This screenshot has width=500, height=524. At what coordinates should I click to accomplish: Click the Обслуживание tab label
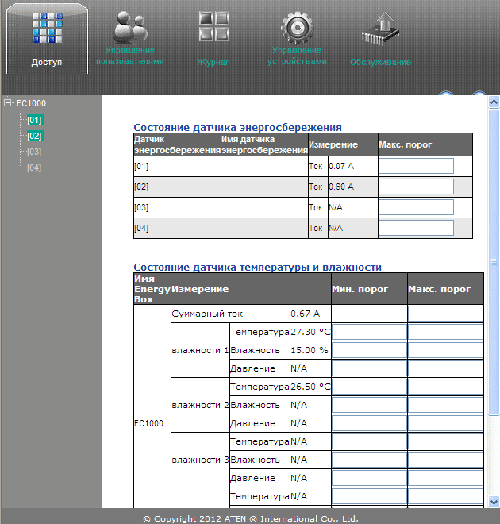(380, 62)
